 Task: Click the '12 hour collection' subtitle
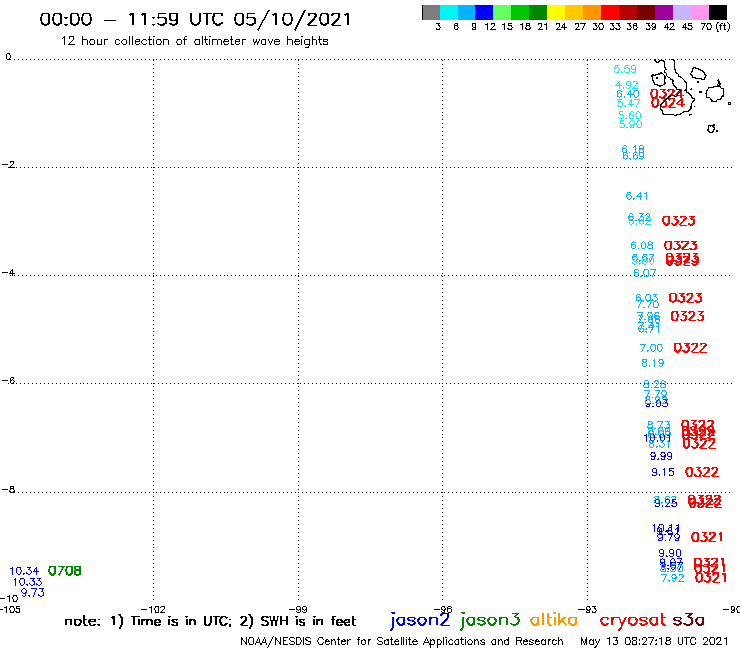[194, 41]
